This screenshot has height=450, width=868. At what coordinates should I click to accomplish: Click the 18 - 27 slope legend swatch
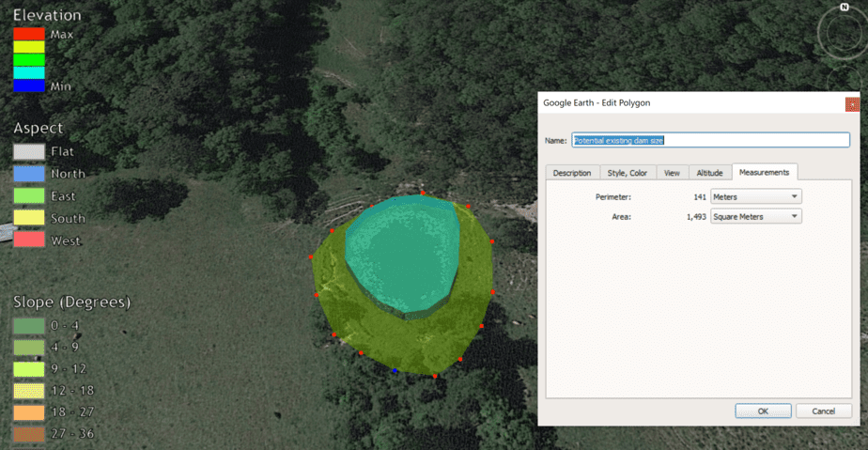click(x=29, y=412)
